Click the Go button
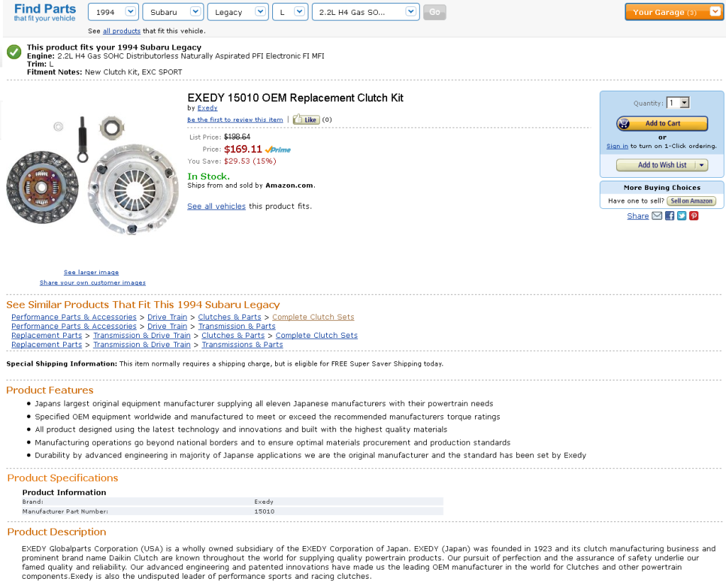This screenshot has height=588, width=726. [x=435, y=12]
